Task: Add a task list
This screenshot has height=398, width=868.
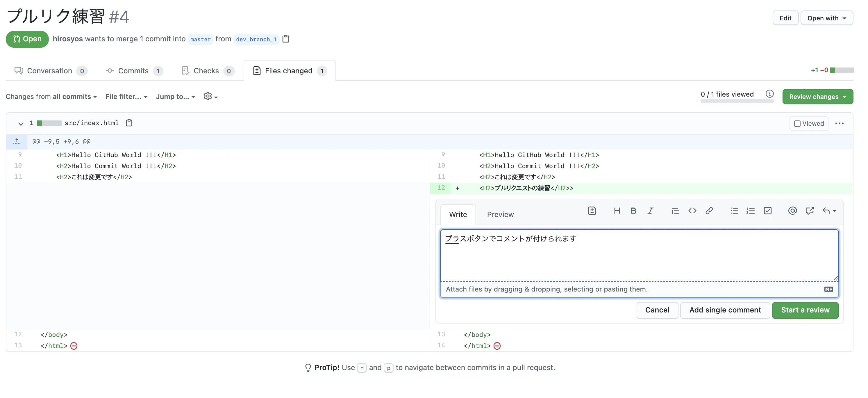Action: pyautogui.click(x=768, y=211)
